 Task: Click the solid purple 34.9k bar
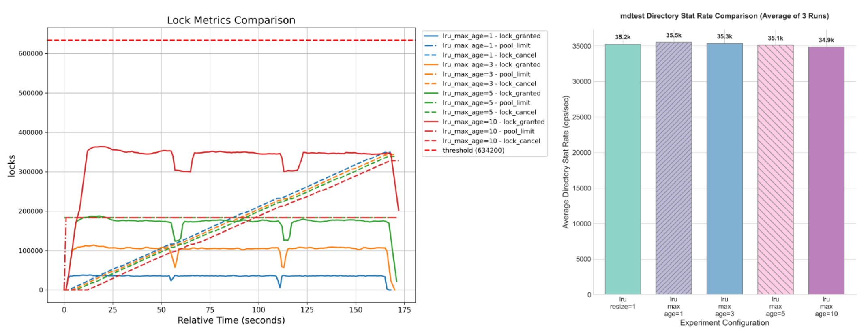[826, 170]
